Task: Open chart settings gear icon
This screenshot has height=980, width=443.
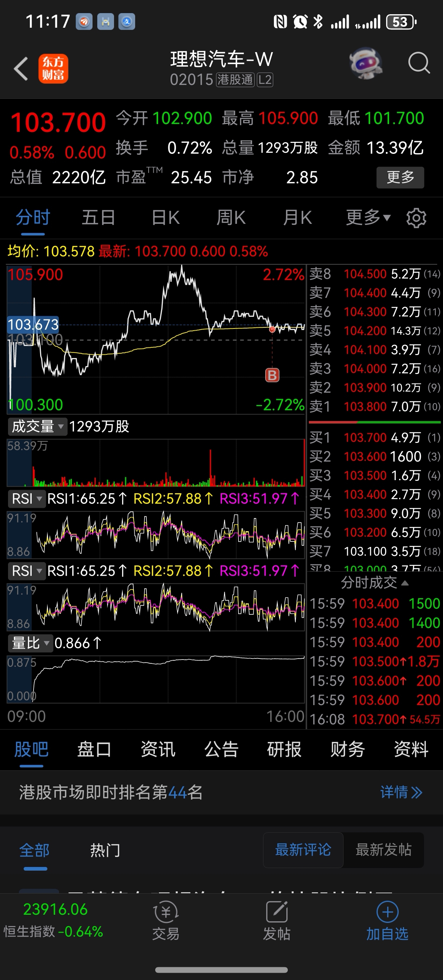Action: pos(416,218)
